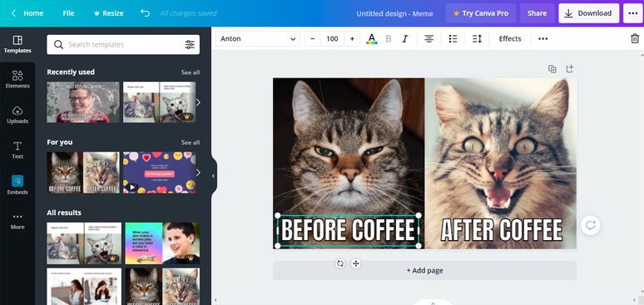Add a comment with the speech bubble icon
Image resolution: width=644 pixels, height=305 pixels.
click(591, 225)
